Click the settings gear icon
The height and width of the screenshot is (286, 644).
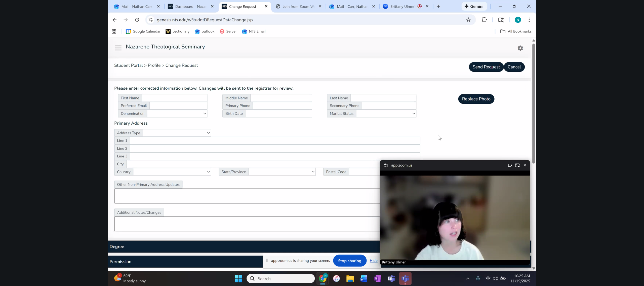point(520,48)
